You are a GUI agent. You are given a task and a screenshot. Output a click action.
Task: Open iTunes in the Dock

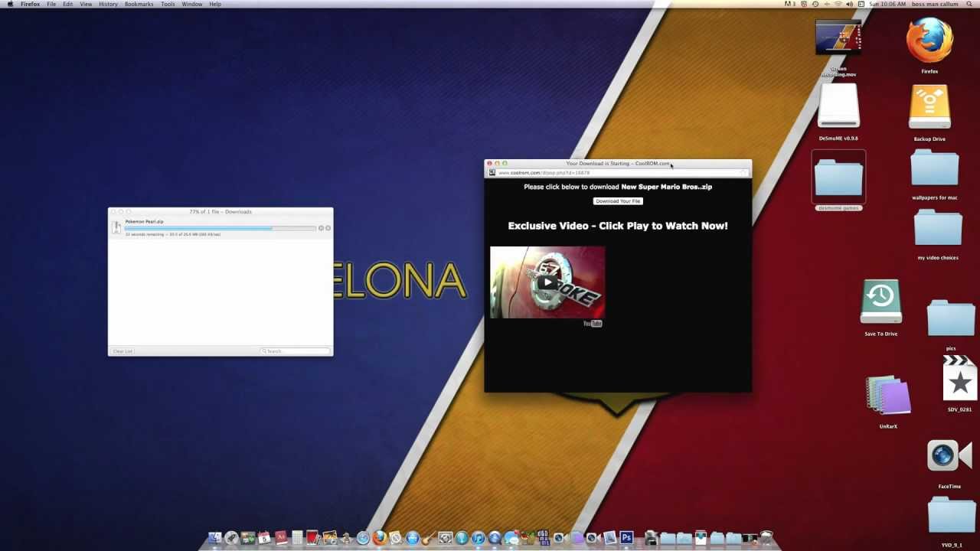click(478, 538)
